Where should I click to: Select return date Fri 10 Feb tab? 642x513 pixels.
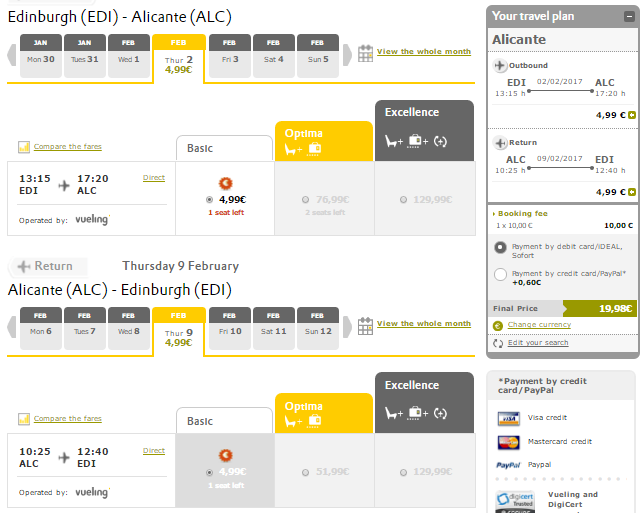pos(230,328)
